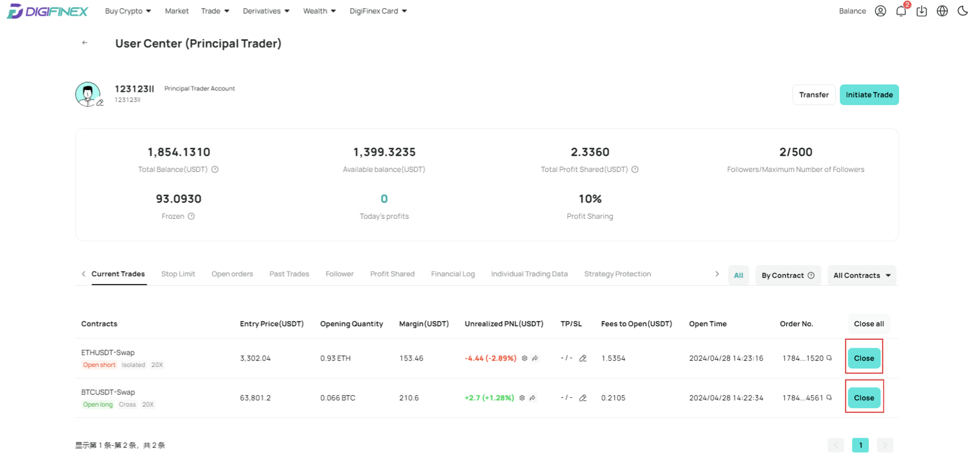Click the next page arrow

click(x=885, y=445)
